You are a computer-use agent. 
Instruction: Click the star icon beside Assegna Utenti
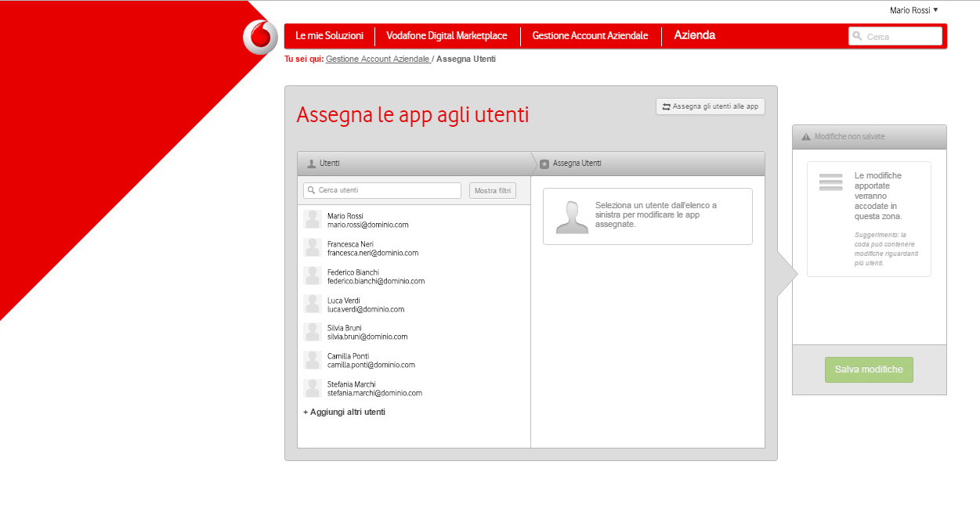544,164
